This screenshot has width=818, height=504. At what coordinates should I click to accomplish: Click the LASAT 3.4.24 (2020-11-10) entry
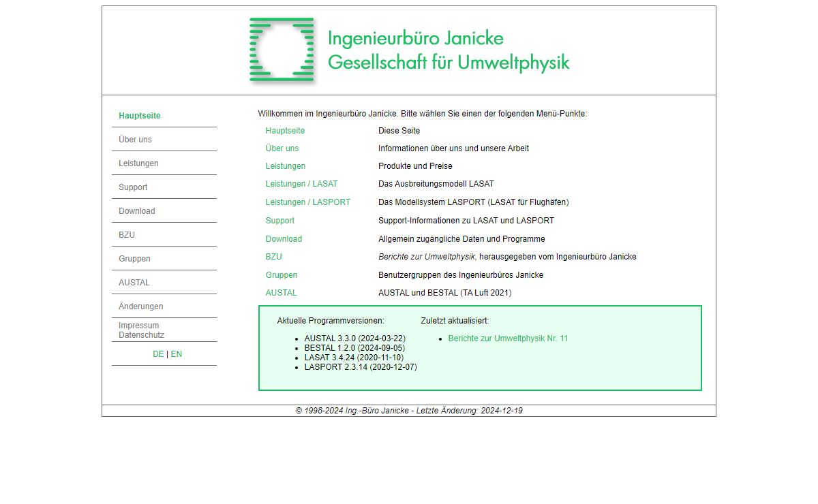354,358
